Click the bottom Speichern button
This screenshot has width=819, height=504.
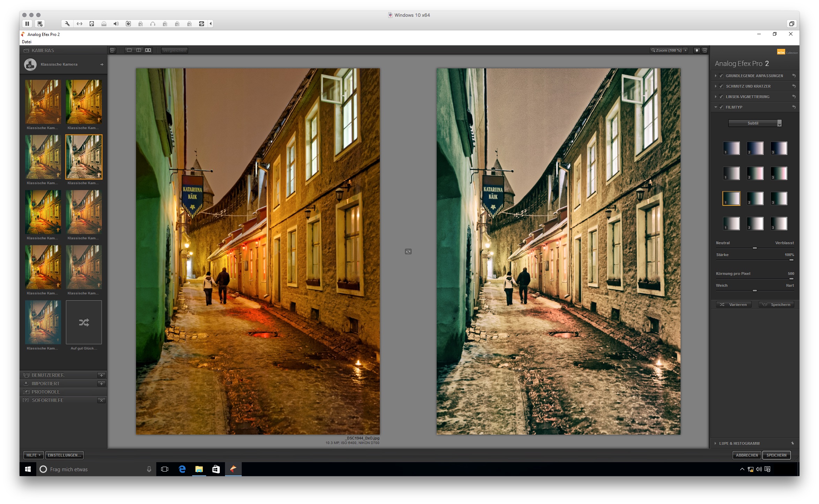[776, 455]
